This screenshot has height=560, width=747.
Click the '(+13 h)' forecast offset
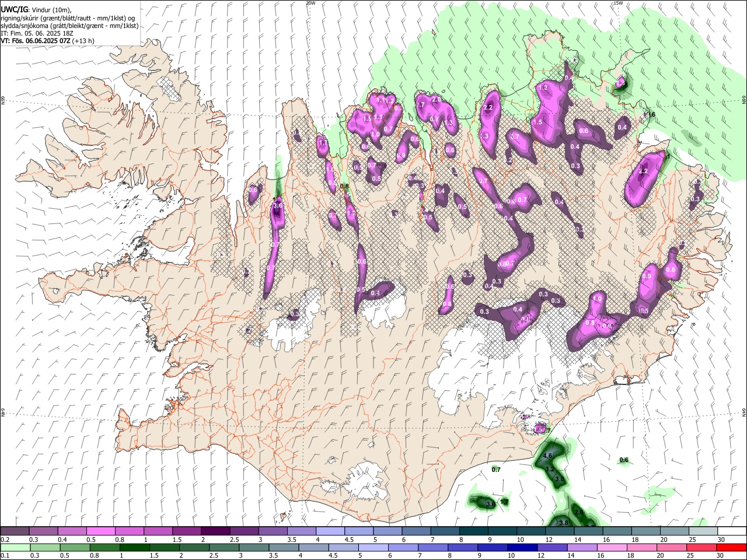[84, 41]
